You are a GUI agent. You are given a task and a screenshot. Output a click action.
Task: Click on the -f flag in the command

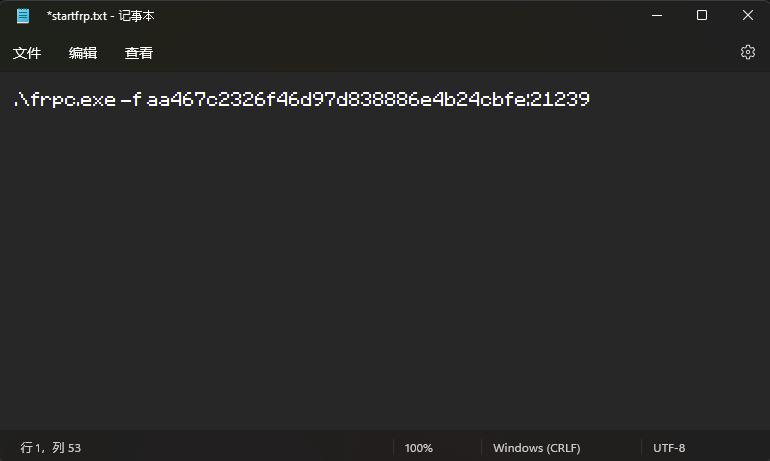click(131, 99)
